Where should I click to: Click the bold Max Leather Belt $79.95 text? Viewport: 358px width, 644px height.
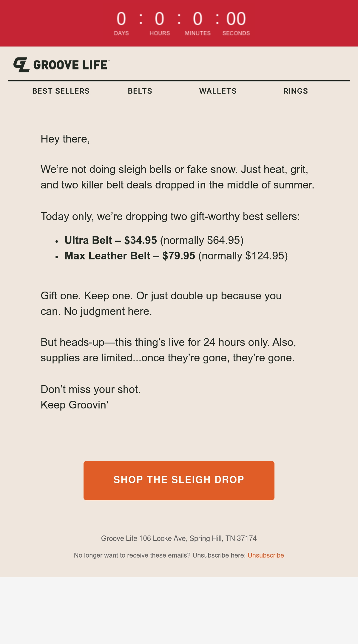click(130, 256)
